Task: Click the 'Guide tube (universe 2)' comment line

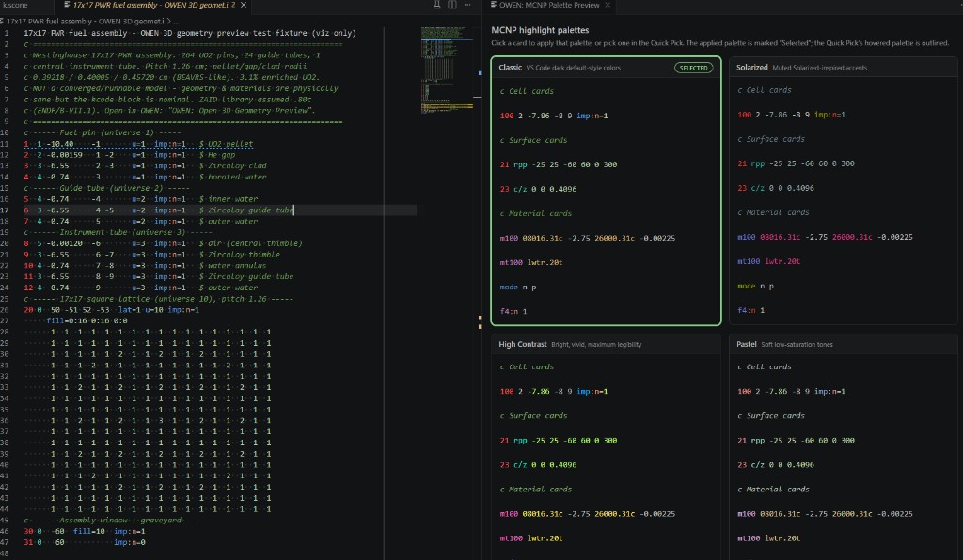Action: pos(107,188)
